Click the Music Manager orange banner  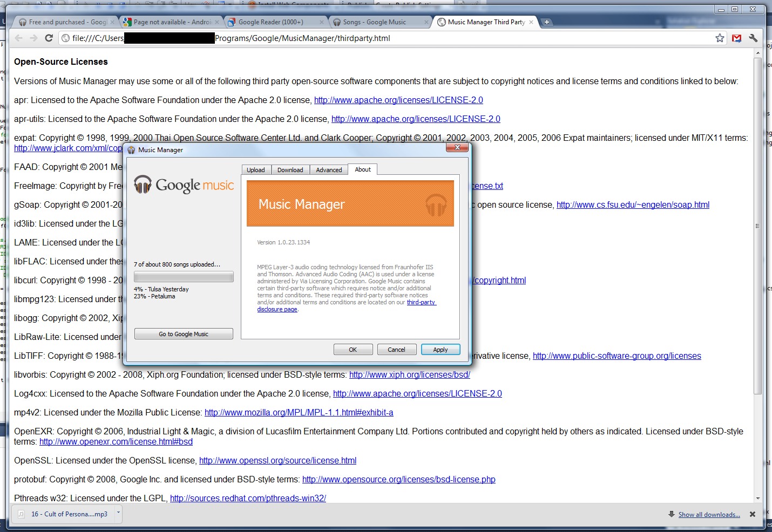(350, 203)
